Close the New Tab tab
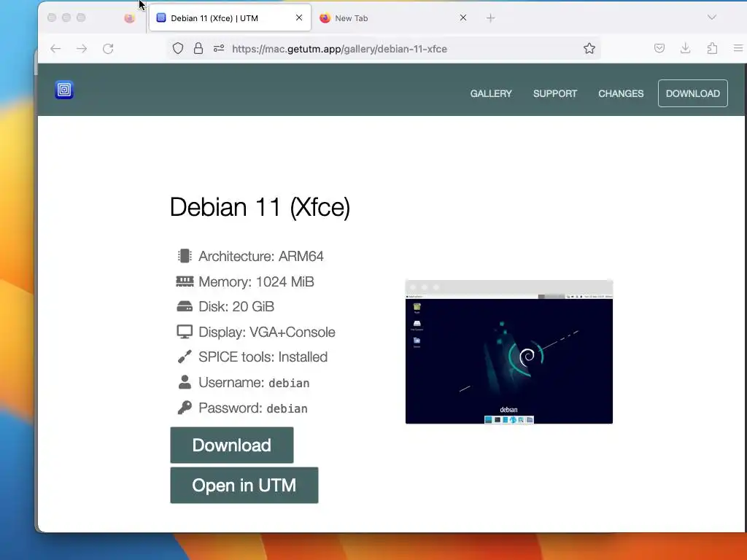Image resolution: width=747 pixels, height=560 pixels. tap(463, 17)
